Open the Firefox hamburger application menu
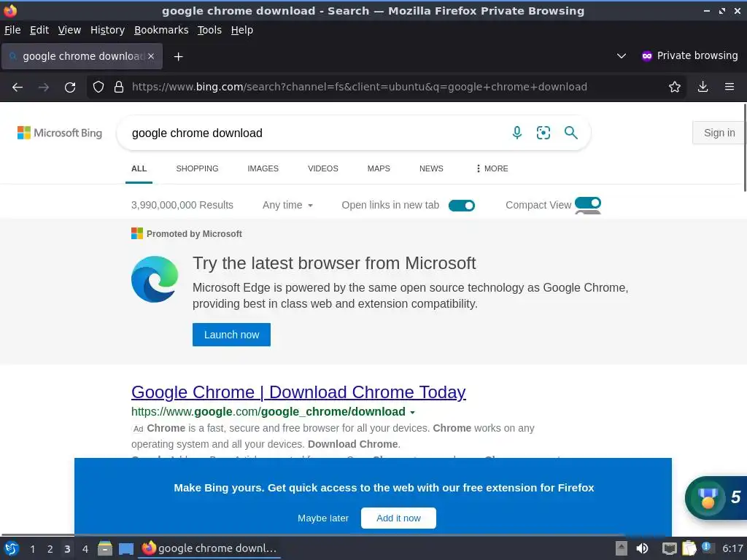 pyautogui.click(x=729, y=87)
